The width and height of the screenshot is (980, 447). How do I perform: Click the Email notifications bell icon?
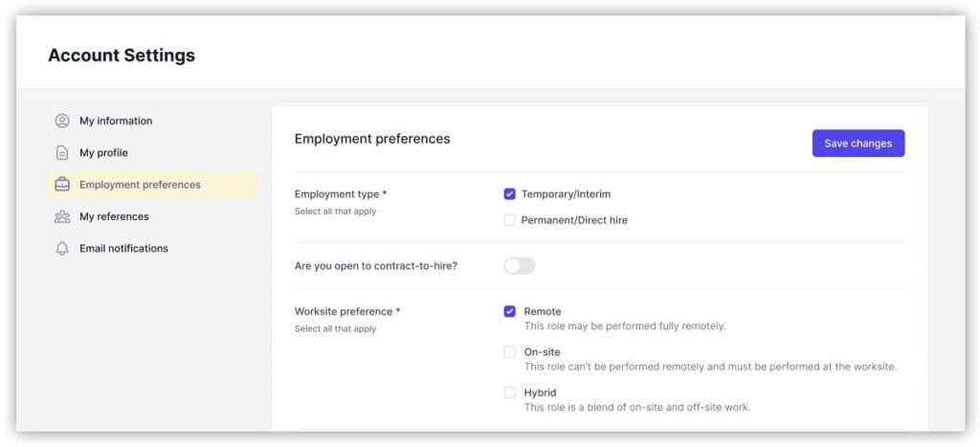click(62, 249)
